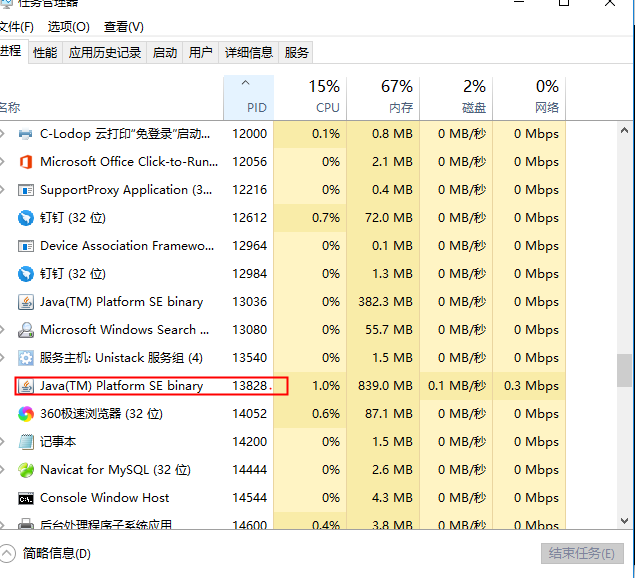Image resolution: width=635 pixels, height=578 pixels.
Task: Sort by the PID column header
Action: point(249,97)
